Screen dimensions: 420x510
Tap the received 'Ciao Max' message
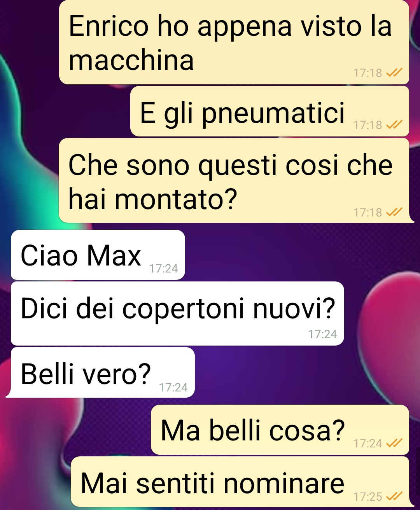click(x=98, y=255)
